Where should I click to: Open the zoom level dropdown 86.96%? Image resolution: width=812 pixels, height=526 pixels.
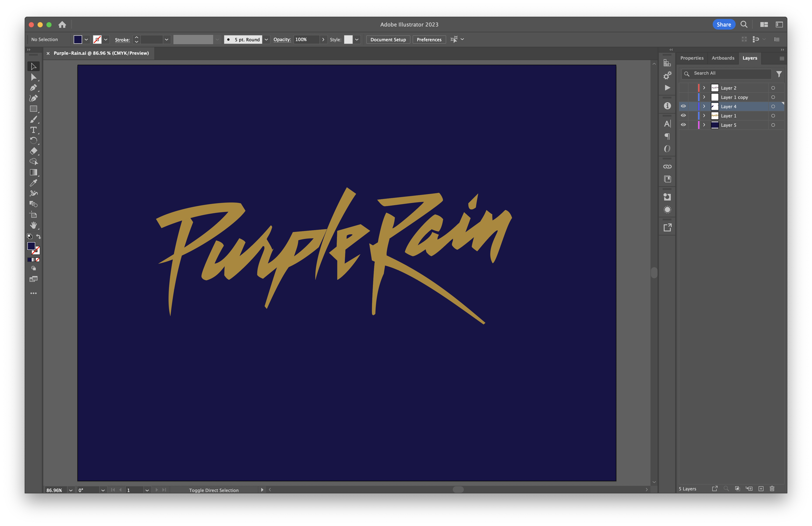point(71,490)
